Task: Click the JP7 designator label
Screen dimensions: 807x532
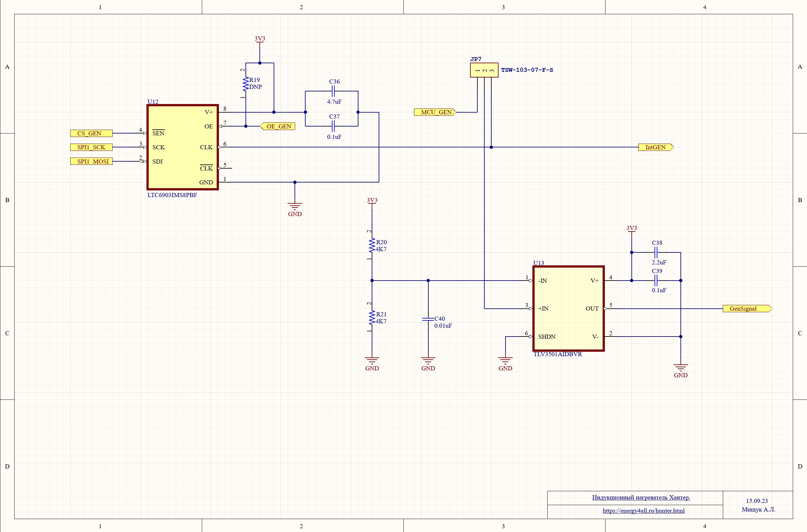Action: tap(476, 59)
